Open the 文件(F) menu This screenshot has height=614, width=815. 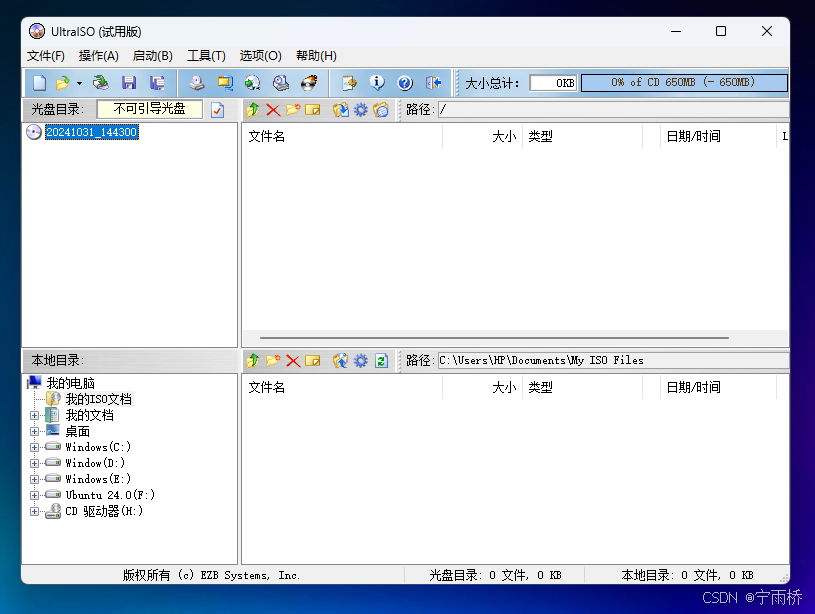[46, 56]
